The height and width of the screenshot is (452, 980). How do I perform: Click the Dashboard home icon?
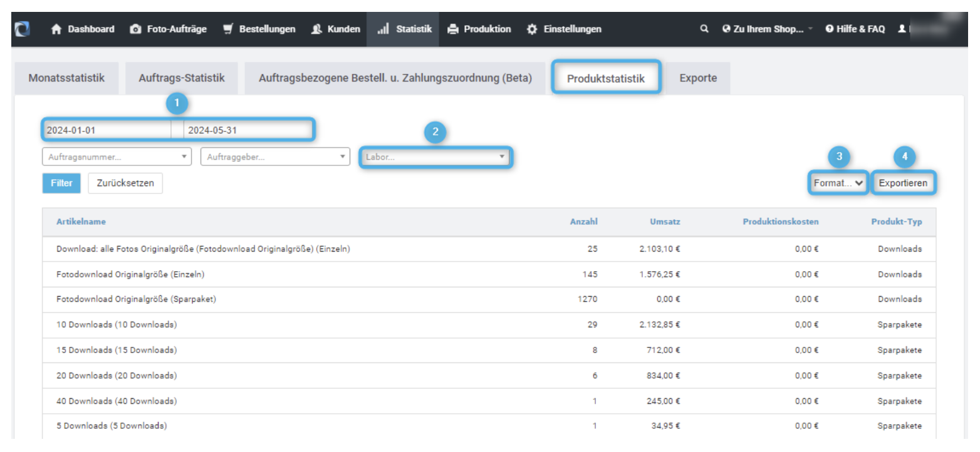point(56,29)
